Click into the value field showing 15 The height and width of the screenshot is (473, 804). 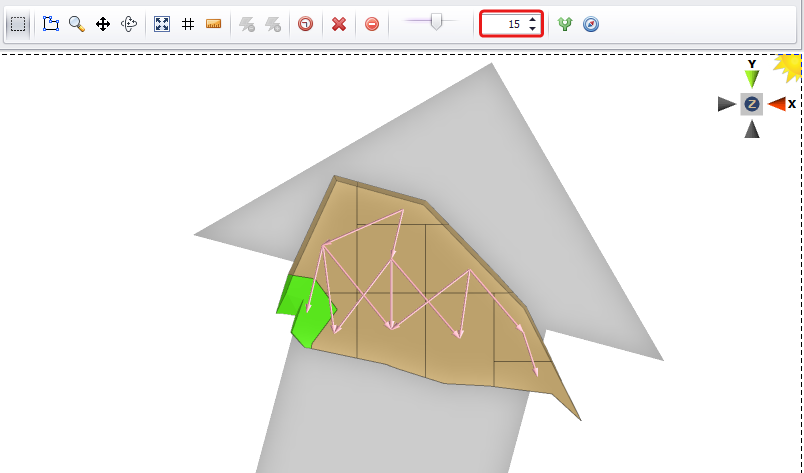504,24
